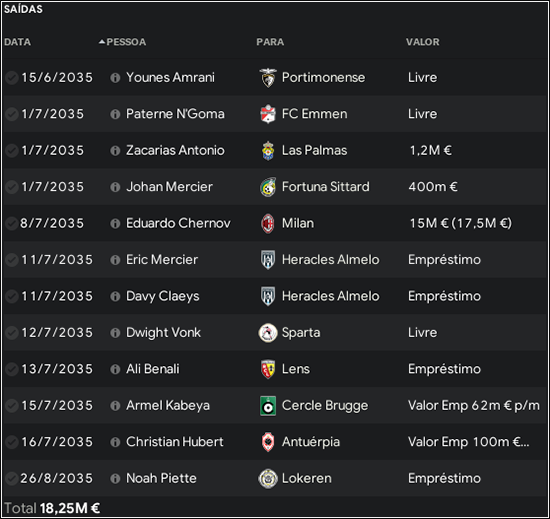Select the Sparta club badge
Image resolution: width=550 pixels, height=519 pixels.
click(x=268, y=333)
